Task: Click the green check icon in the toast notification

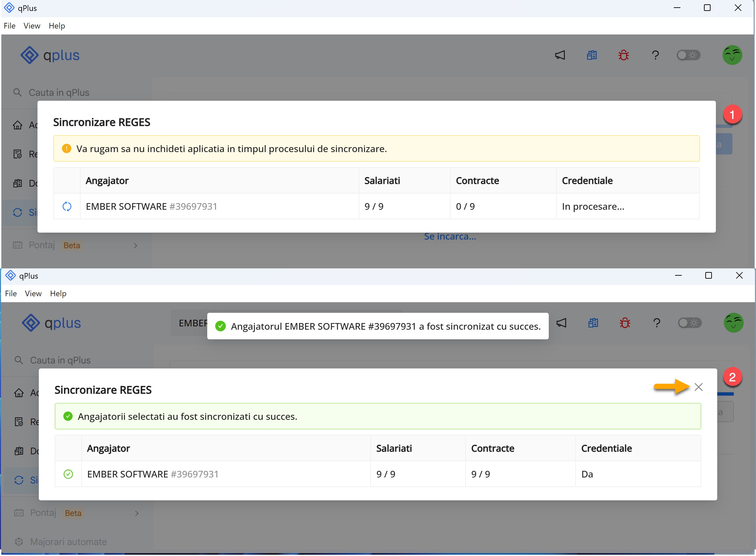Action: tap(220, 326)
